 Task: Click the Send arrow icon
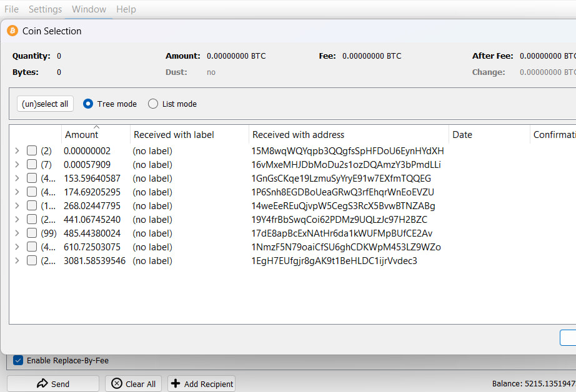coord(42,383)
